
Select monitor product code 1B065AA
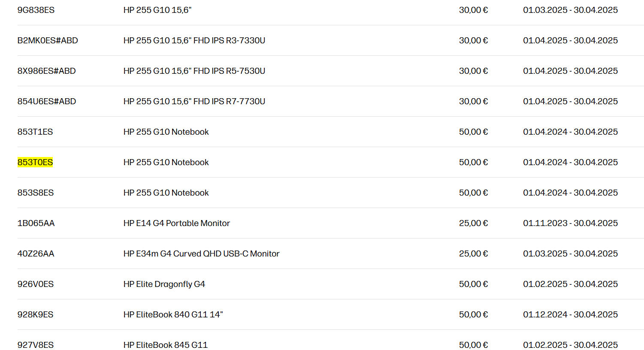tap(36, 223)
